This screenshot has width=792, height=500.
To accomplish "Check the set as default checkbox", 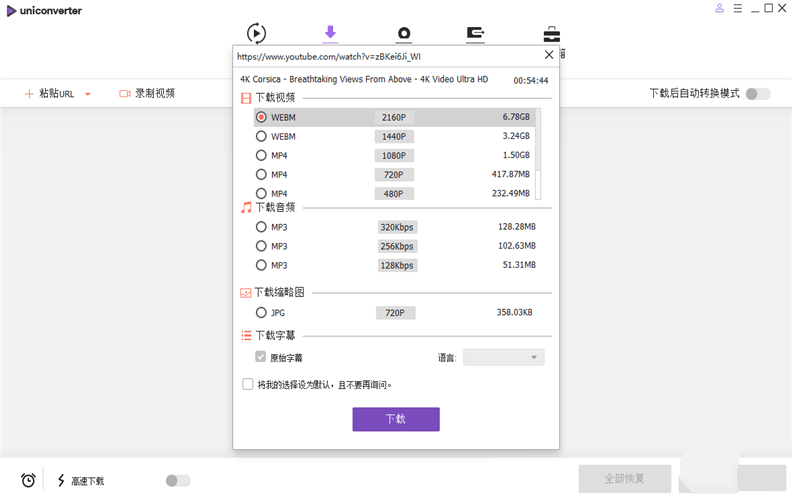I will coord(248,384).
